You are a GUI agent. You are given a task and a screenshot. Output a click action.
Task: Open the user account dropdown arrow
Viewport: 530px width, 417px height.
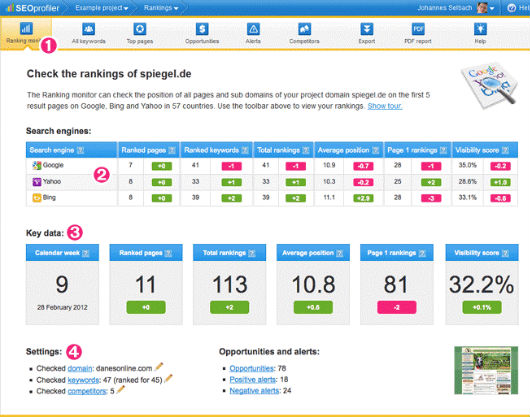492,8
